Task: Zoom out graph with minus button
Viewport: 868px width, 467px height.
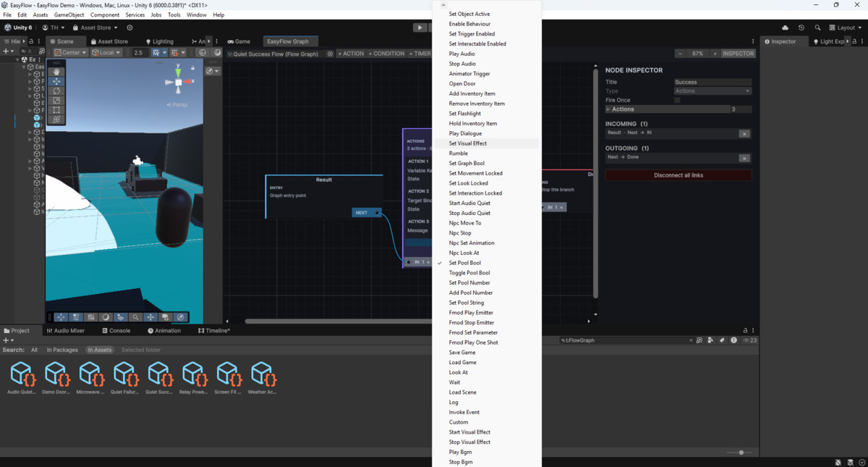Action: [x=680, y=54]
